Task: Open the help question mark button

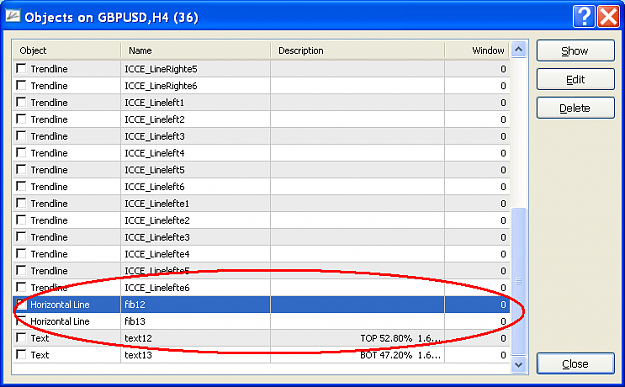Action: tap(584, 17)
